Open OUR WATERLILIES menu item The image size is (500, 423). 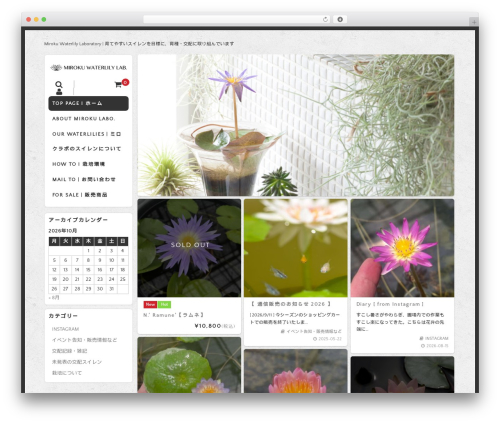(86, 134)
